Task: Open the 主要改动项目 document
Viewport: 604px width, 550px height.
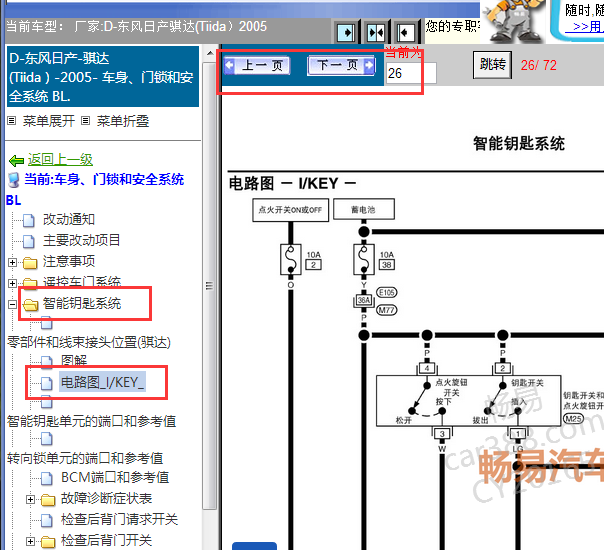Action: click(x=81, y=240)
